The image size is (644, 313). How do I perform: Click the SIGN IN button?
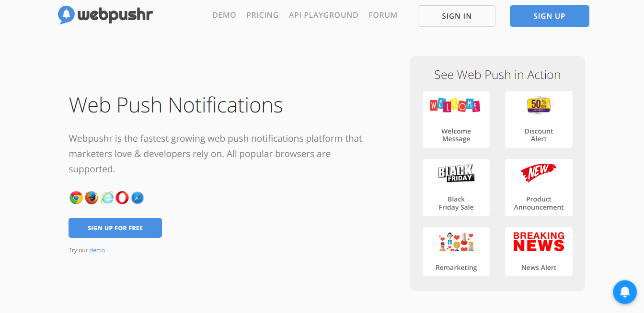coord(456,16)
